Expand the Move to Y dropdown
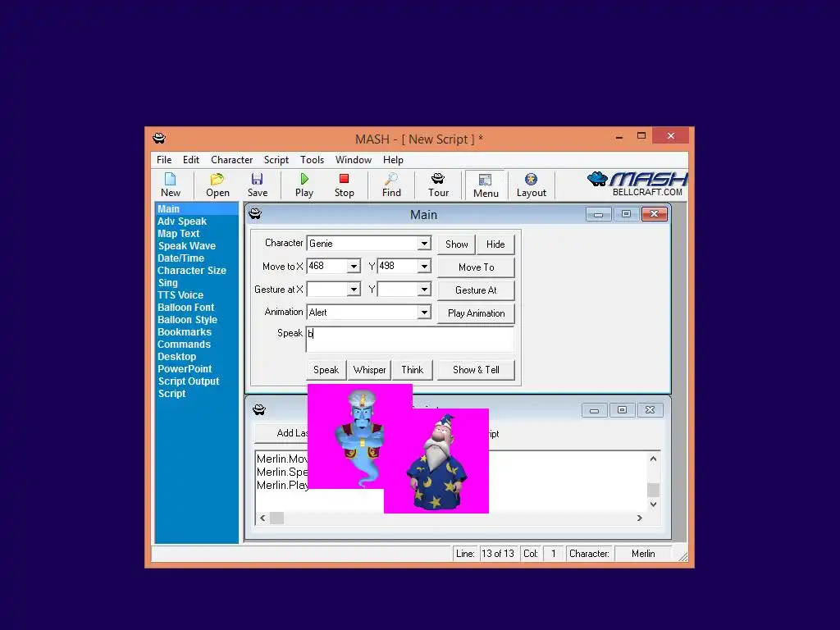 click(424, 267)
